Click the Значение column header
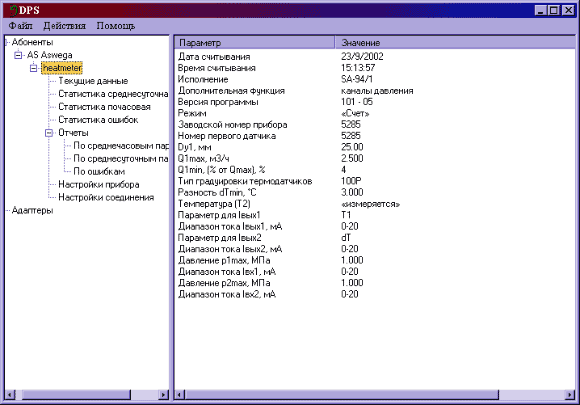This screenshot has height=405, width=580. click(x=455, y=43)
